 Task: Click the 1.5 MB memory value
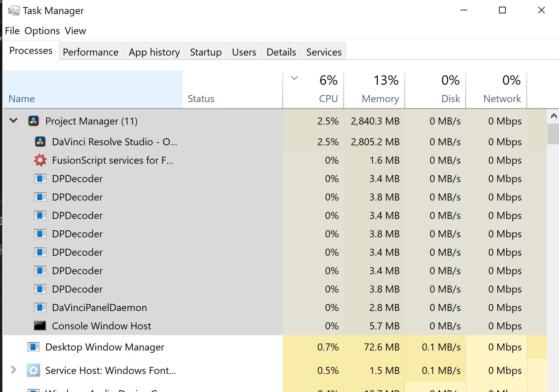[x=384, y=370]
